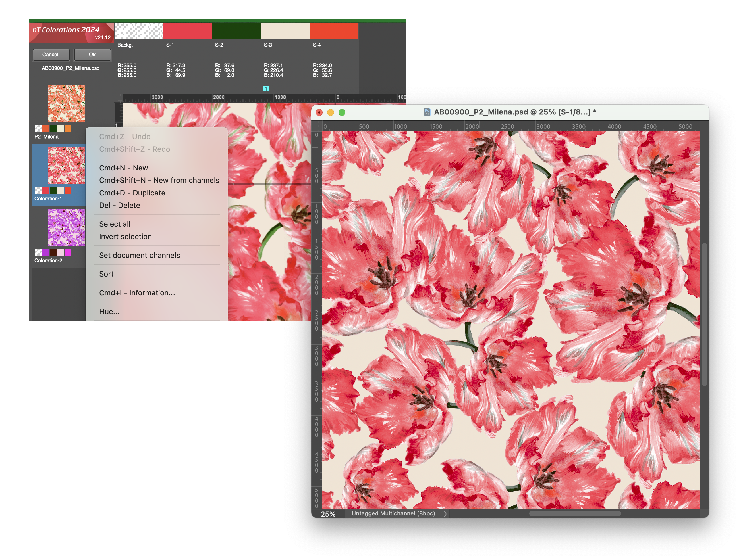Screen dimensions: 741x560
Task: Choose New from channels menu entry
Action: 159,180
